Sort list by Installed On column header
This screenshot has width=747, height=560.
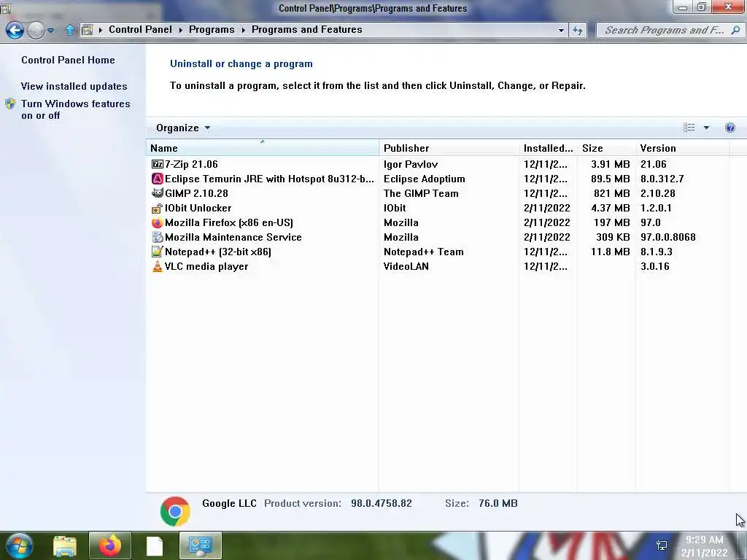548,148
